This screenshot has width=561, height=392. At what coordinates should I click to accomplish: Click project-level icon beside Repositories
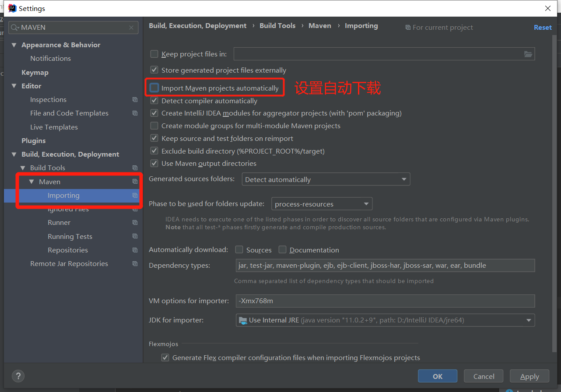coord(135,250)
